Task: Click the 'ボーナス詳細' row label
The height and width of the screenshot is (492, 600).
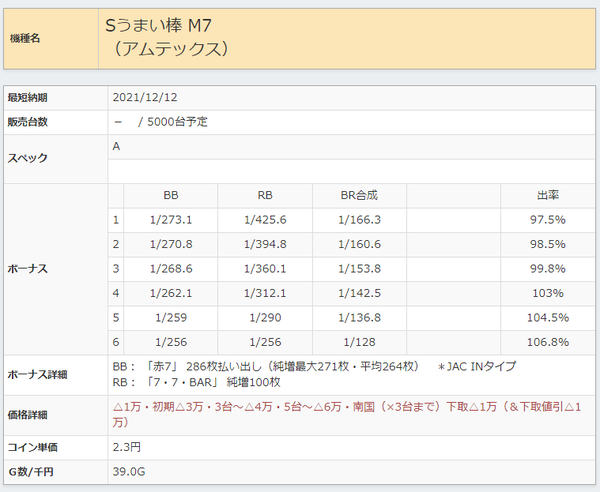Action: coord(38,375)
